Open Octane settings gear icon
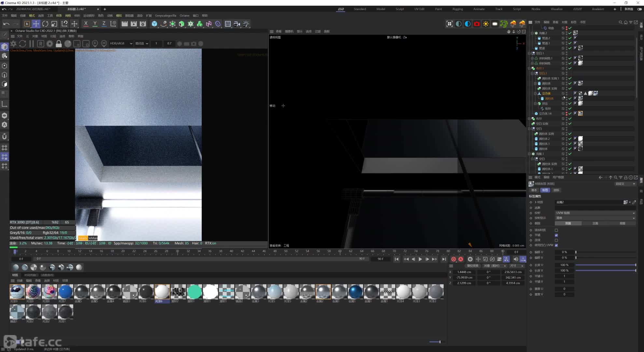 (x=49, y=44)
